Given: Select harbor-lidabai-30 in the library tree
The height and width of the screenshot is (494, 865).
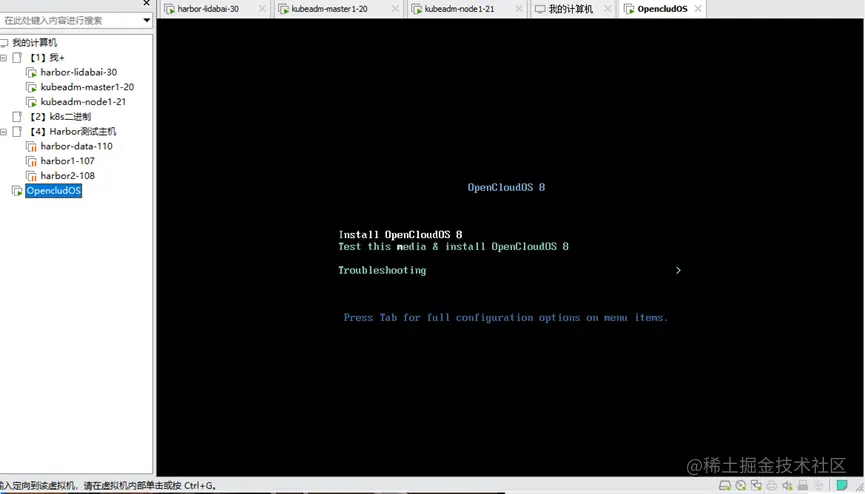Looking at the screenshot, I should tap(78, 72).
